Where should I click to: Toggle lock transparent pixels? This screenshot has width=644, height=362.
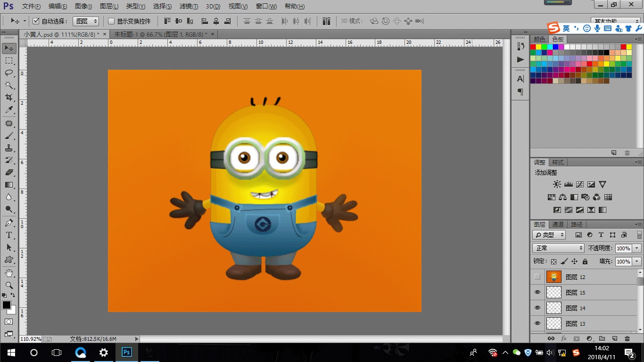point(553,261)
